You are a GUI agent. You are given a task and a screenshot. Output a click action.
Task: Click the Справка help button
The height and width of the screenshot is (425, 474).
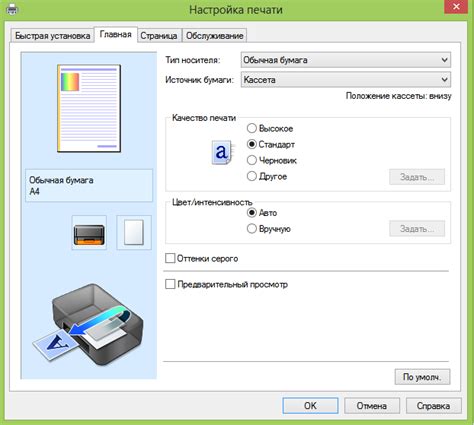(x=433, y=406)
